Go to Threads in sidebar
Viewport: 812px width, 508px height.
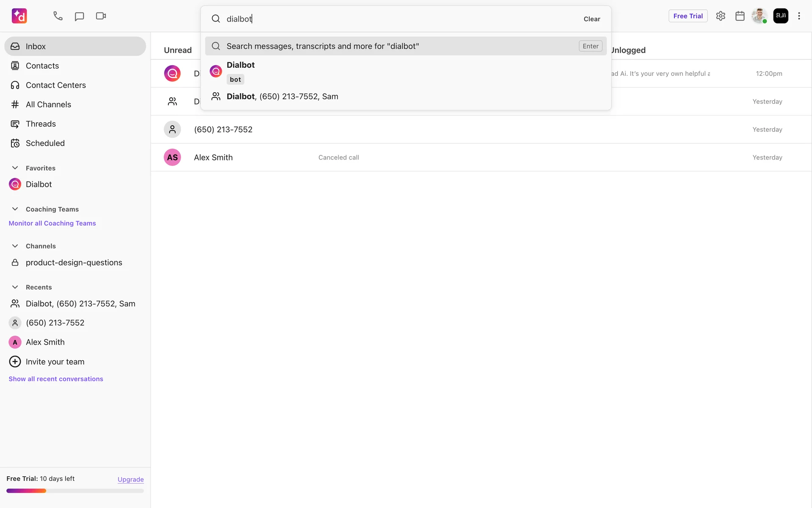pos(41,124)
